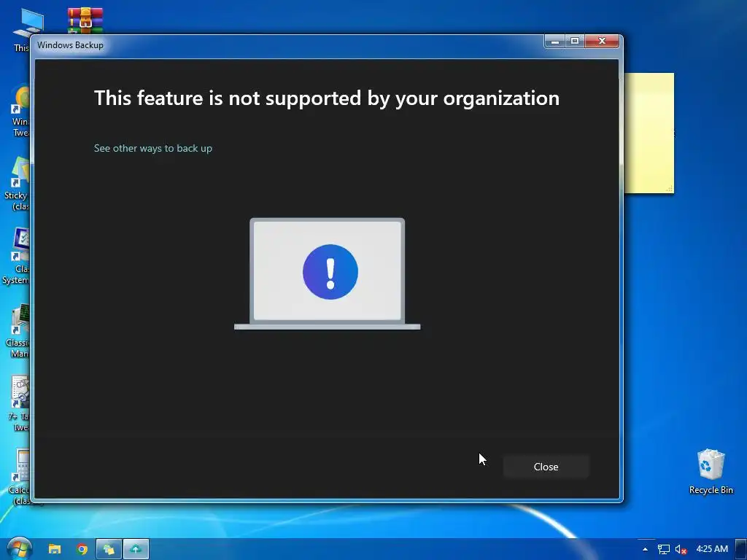Open the See other ways to back up link

tap(153, 148)
